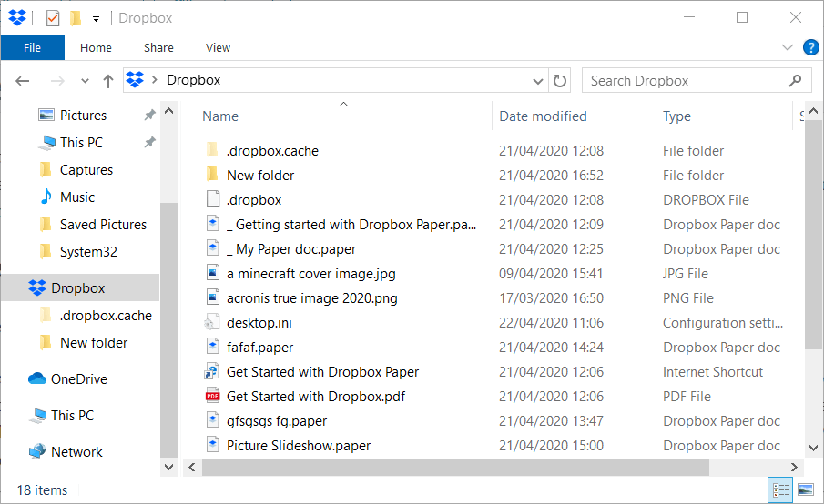
Task: Open the recent locations dropdown
Action: point(85,81)
